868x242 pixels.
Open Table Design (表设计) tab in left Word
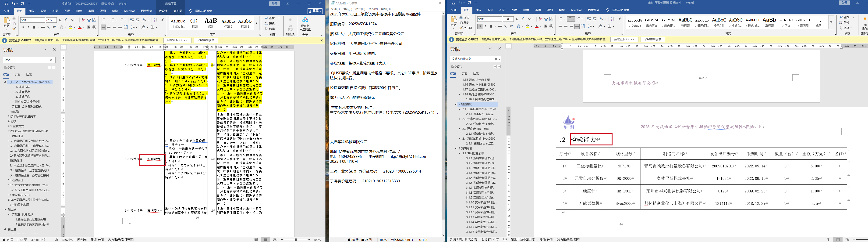point(163,11)
